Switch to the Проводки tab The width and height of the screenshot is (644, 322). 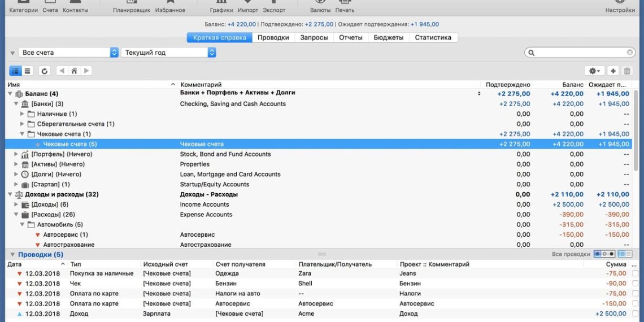[x=273, y=38]
